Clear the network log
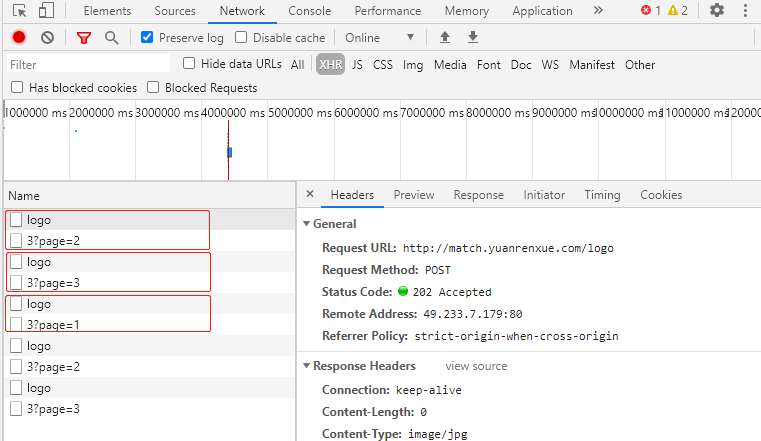This screenshot has width=761, height=441. (x=47, y=37)
